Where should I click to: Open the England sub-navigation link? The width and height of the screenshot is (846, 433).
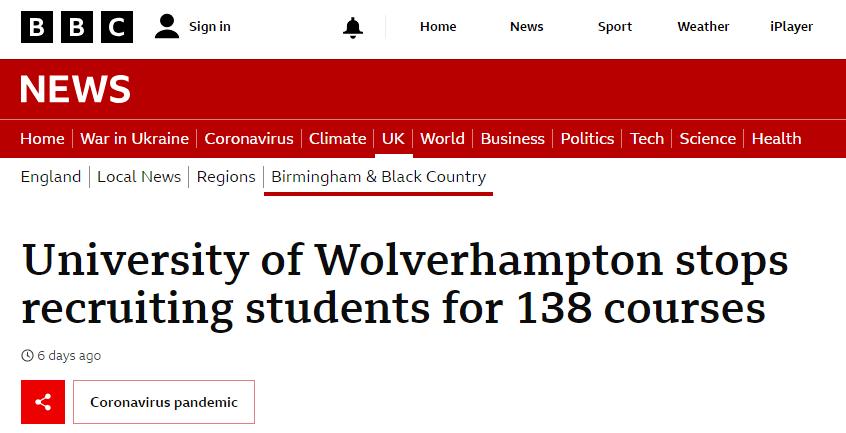[50, 177]
